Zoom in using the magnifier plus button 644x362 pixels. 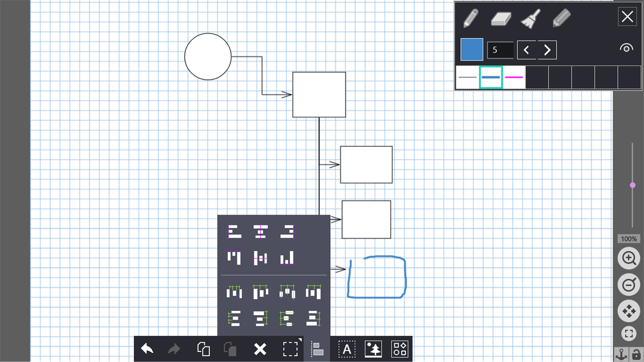coord(628,258)
